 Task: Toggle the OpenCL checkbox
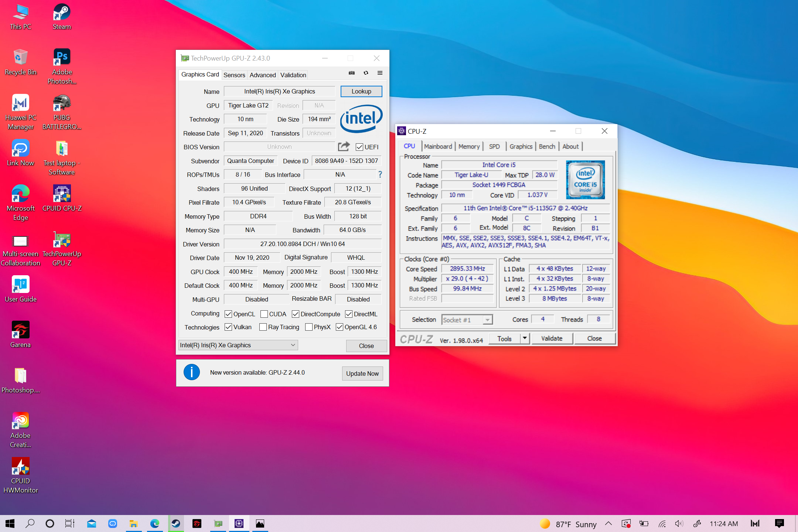[x=228, y=314]
